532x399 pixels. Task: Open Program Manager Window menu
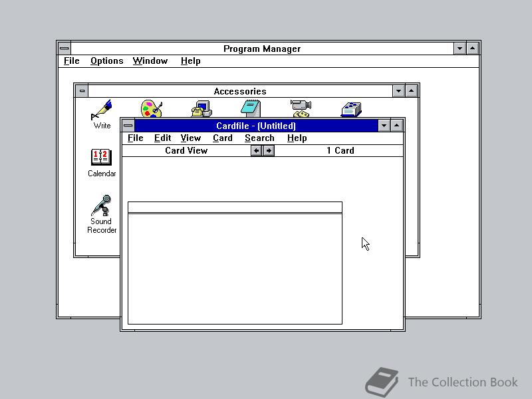150,61
